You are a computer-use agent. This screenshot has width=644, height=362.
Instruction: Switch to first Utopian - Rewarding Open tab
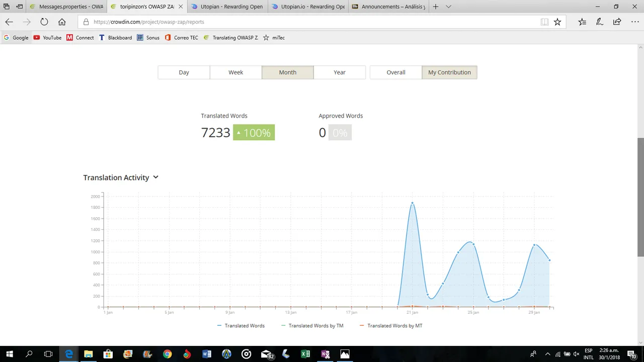click(x=227, y=7)
